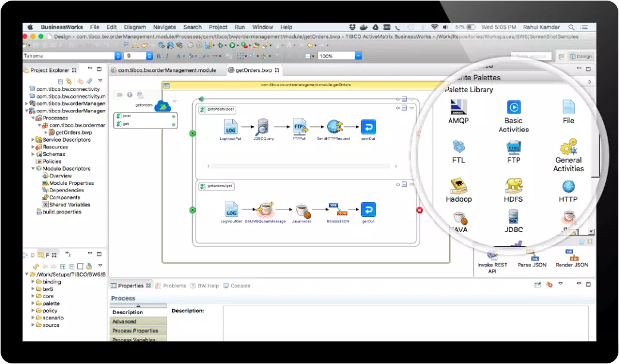Collapse the Module Descriptors node
The width and height of the screenshot is (619, 364).
(33, 168)
